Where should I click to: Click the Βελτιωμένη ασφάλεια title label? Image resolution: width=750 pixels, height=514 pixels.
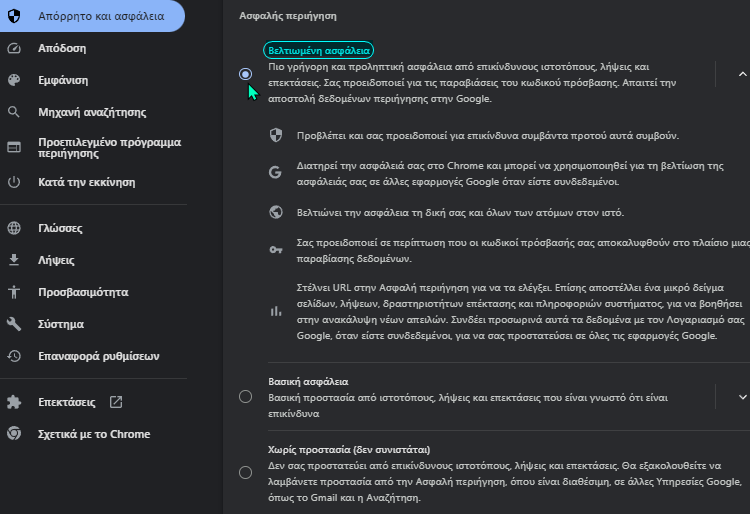(x=319, y=50)
